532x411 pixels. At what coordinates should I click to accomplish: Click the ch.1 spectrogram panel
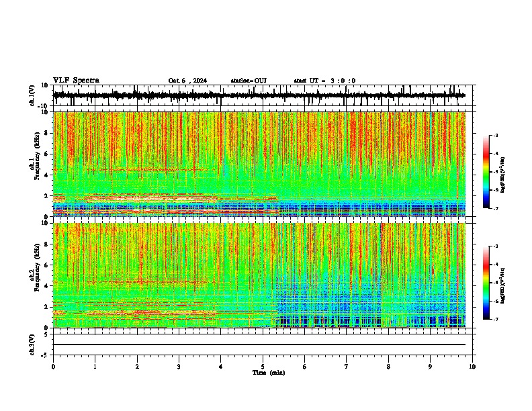(x=259, y=164)
